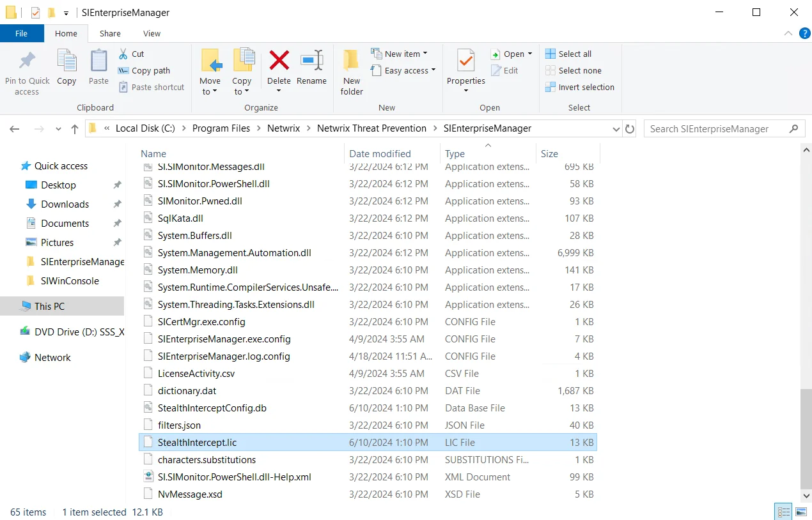
Task: Click the New folder icon
Action: (352, 61)
